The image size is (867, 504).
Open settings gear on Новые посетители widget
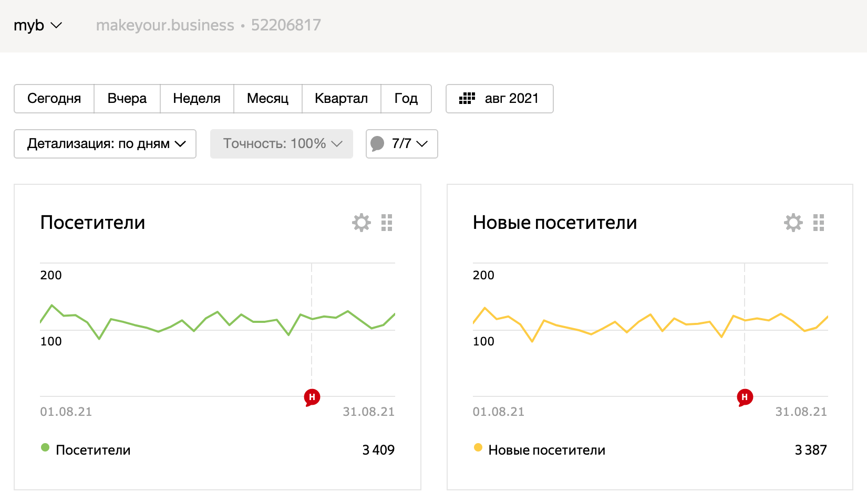coord(793,223)
